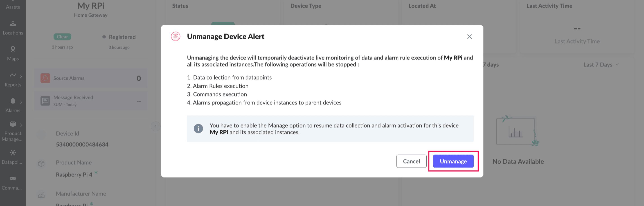The image size is (644, 206).
Task: Expand the Product Management submenu chevron
Action: pos(21,125)
